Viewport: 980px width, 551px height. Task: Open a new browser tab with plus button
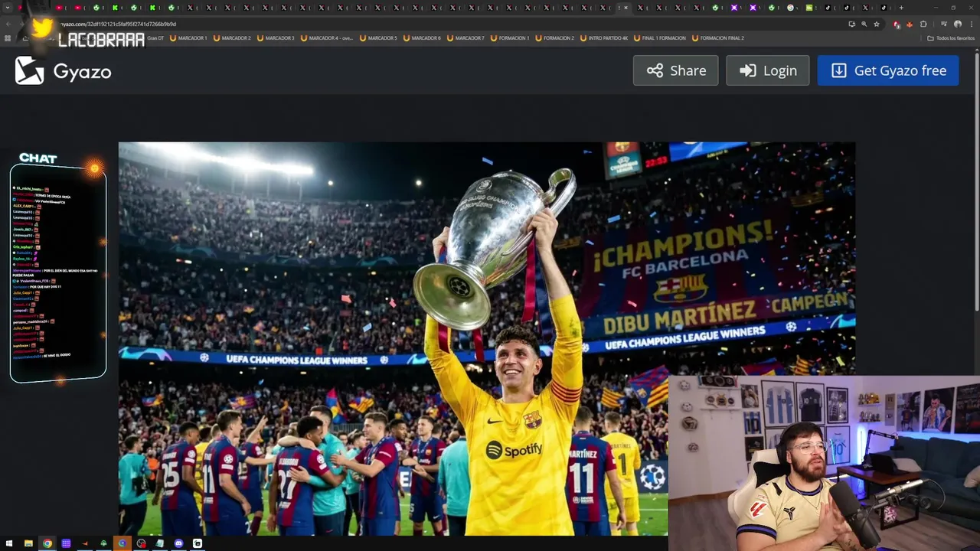[x=901, y=8]
